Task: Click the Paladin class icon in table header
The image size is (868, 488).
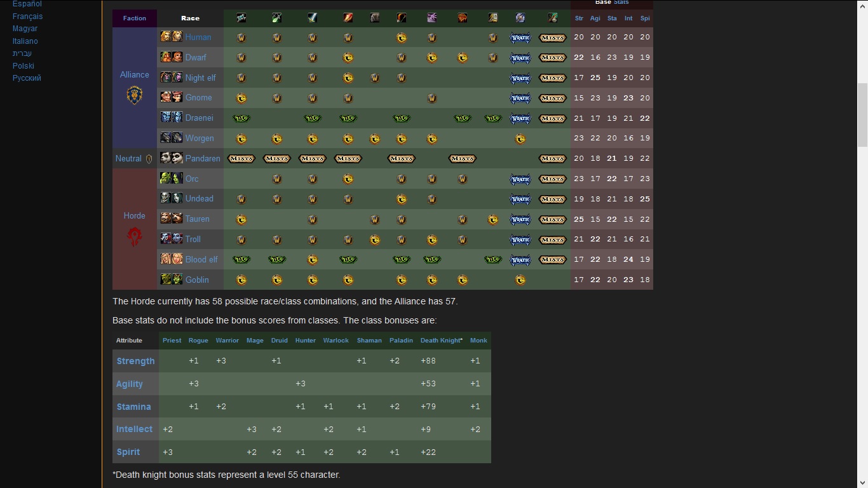Action: click(x=493, y=18)
